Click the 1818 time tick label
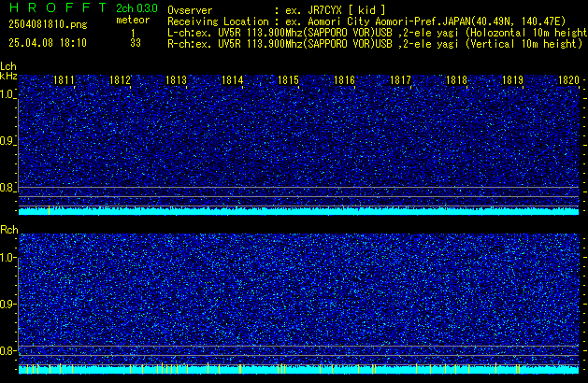 (456, 80)
